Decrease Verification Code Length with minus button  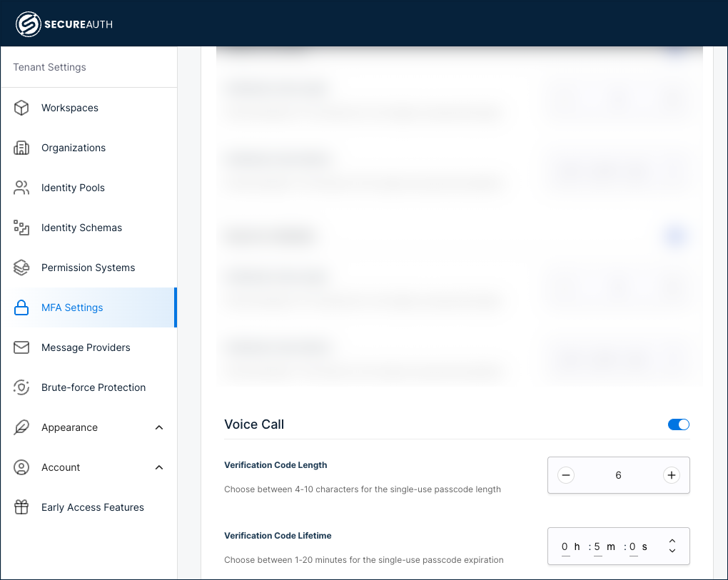click(565, 474)
